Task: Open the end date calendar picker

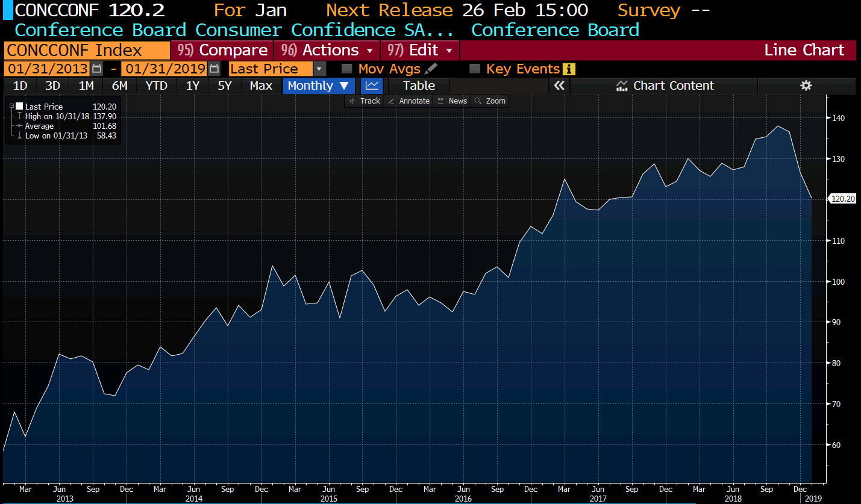Action: (x=214, y=69)
